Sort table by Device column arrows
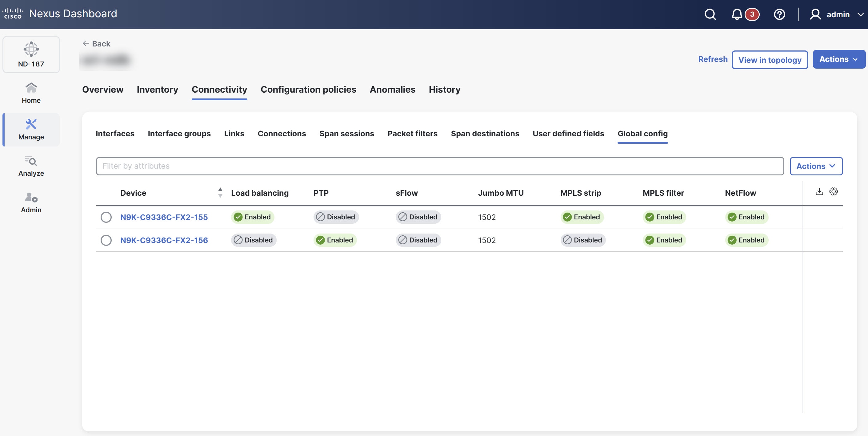The height and width of the screenshot is (436, 868). 220,193
